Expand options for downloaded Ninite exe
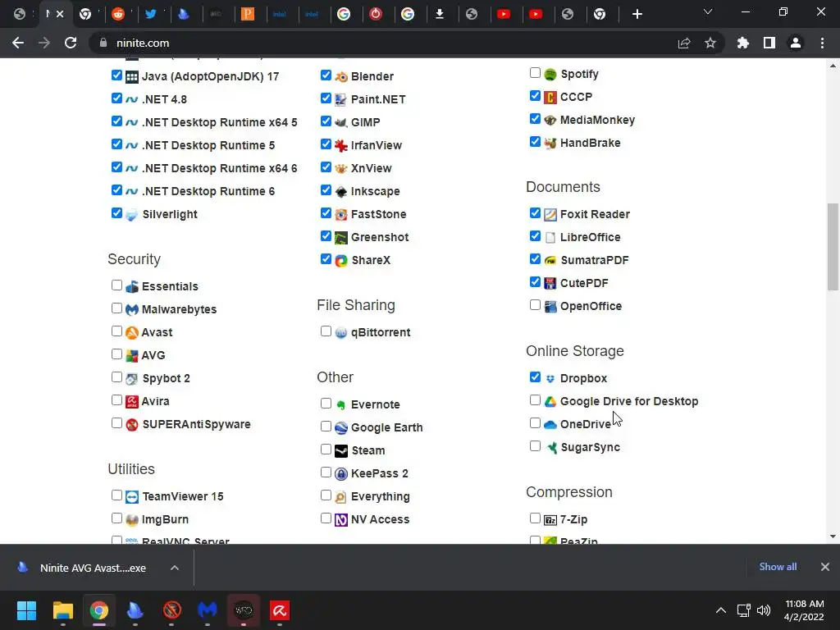Screen dimensions: 840x630 tap(175, 568)
